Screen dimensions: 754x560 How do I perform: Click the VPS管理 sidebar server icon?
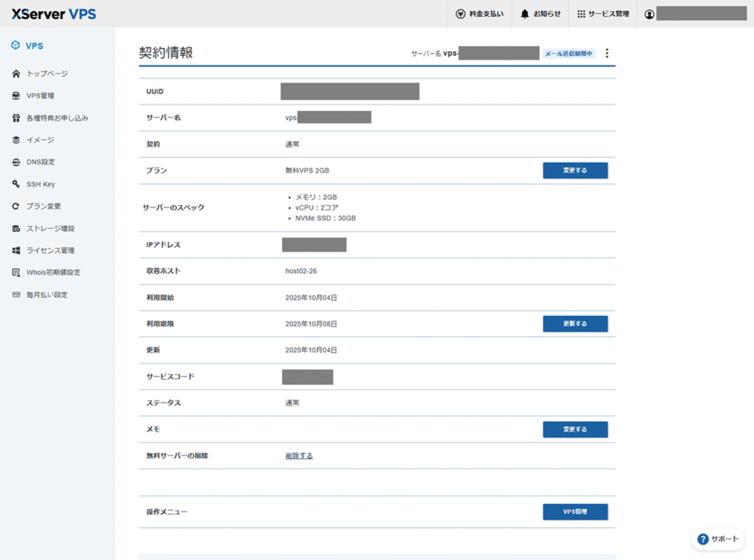pos(16,96)
